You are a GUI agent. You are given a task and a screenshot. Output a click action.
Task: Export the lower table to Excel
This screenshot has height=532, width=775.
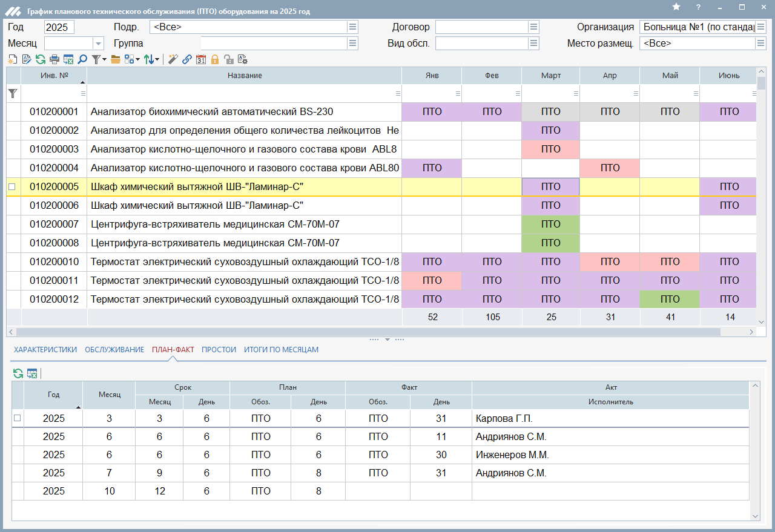(32, 374)
